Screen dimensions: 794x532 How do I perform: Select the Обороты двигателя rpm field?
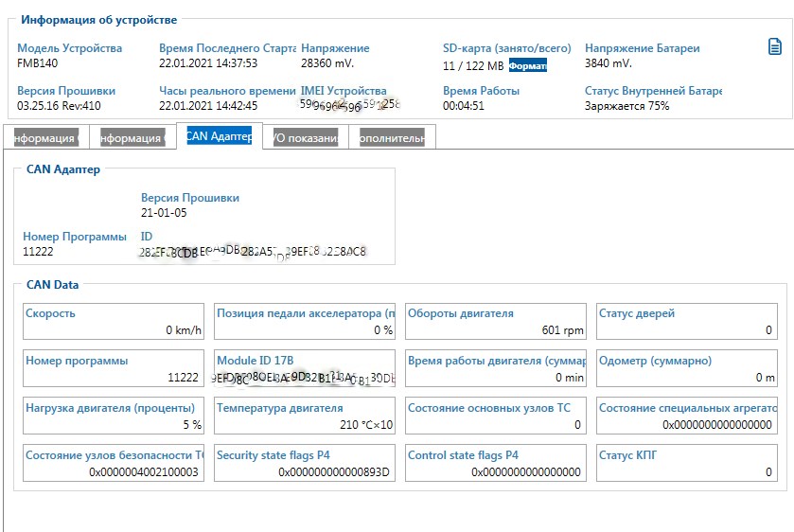[x=495, y=321]
